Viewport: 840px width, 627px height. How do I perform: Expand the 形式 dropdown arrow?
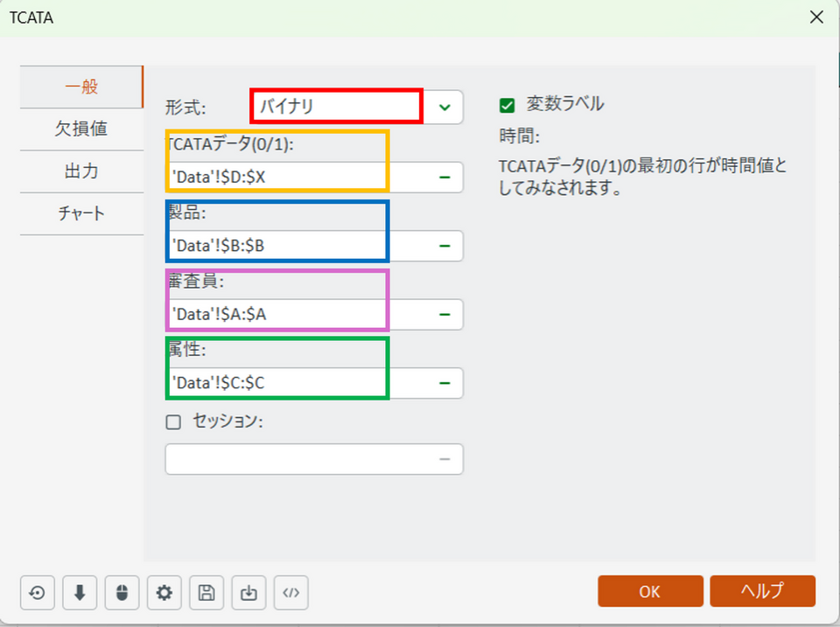tap(444, 107)
